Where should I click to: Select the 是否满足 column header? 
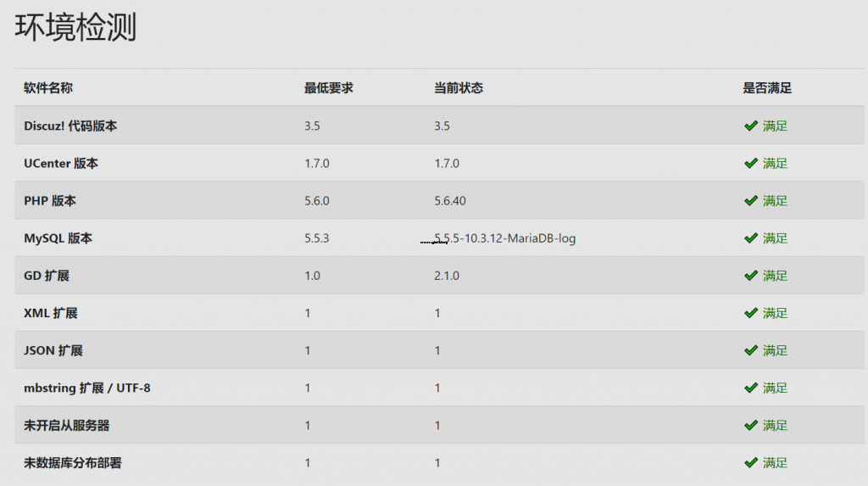point(766,88)
